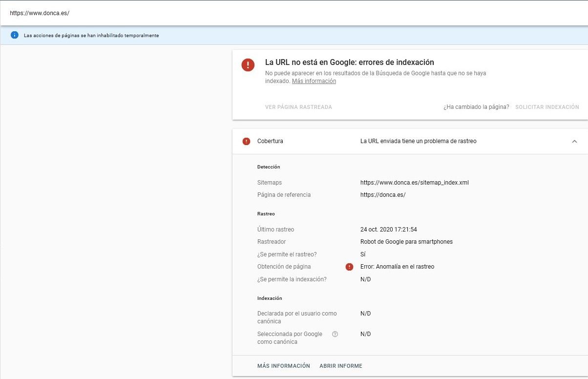Click the Cobertura section header label
588x379 pixels.
tap(270, 141)
